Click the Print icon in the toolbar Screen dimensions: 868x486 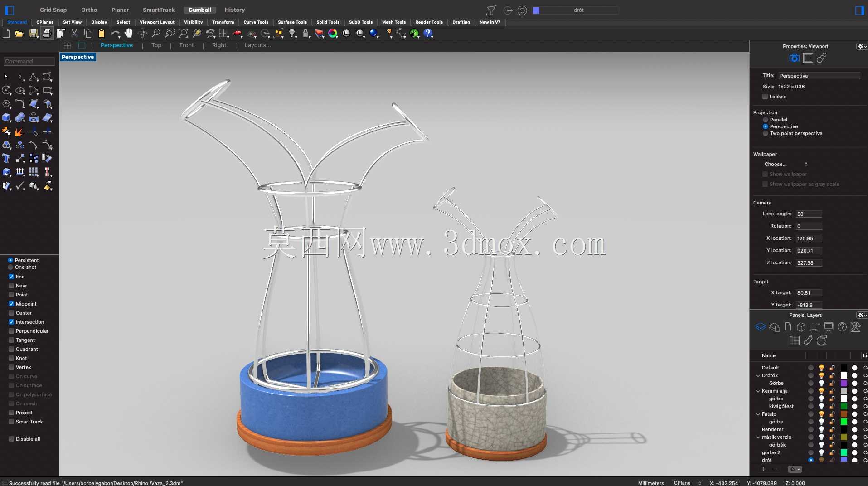pyautogui.click(x=47, y=33)
